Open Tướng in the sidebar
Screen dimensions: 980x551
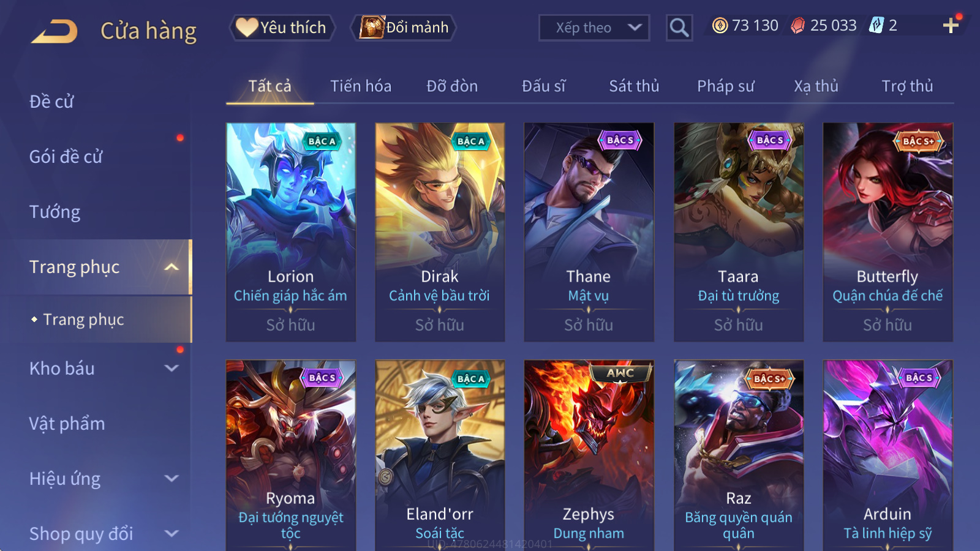55,212
